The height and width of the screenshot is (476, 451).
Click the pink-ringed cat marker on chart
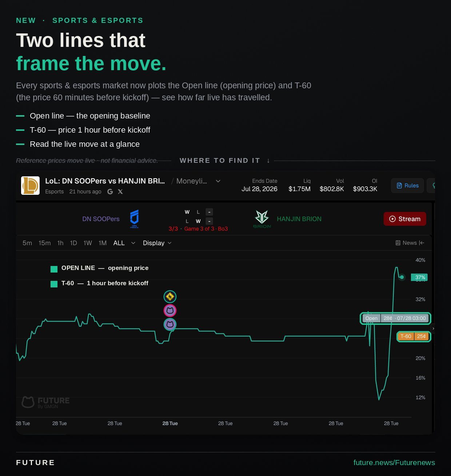[x=170, y=310]
